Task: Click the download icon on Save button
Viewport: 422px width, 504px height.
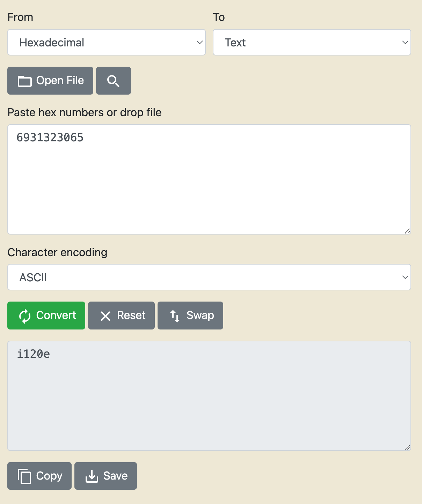Action: pyautogui.click(x=92, y=476)
